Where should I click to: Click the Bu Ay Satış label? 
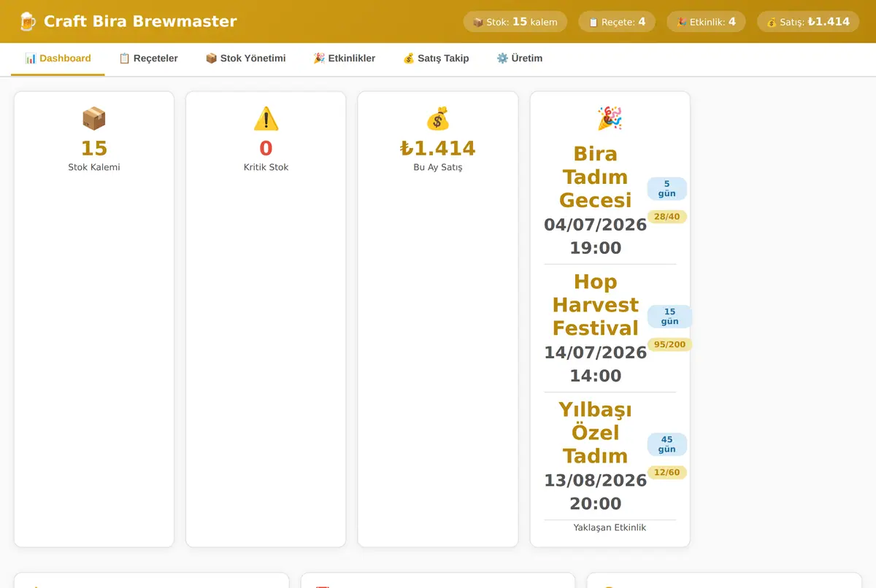(438, 167)
